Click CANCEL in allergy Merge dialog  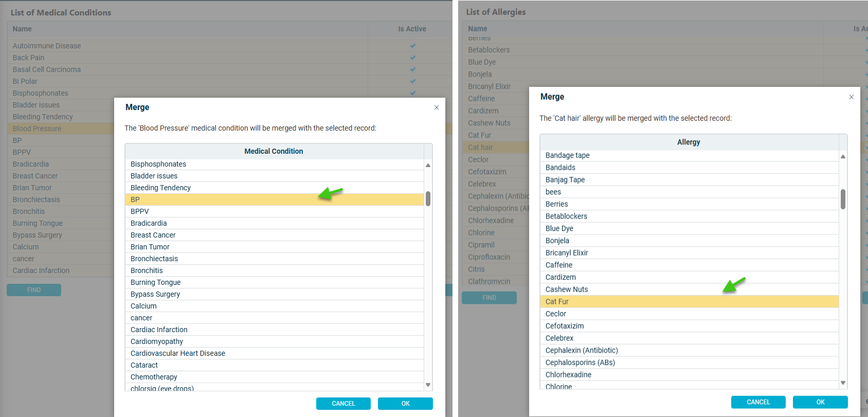point(758,402)
